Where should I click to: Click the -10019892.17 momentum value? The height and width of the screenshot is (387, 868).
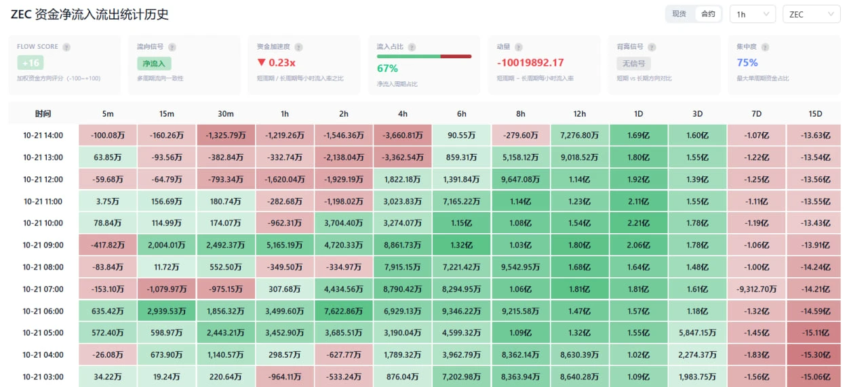[530, 62]
